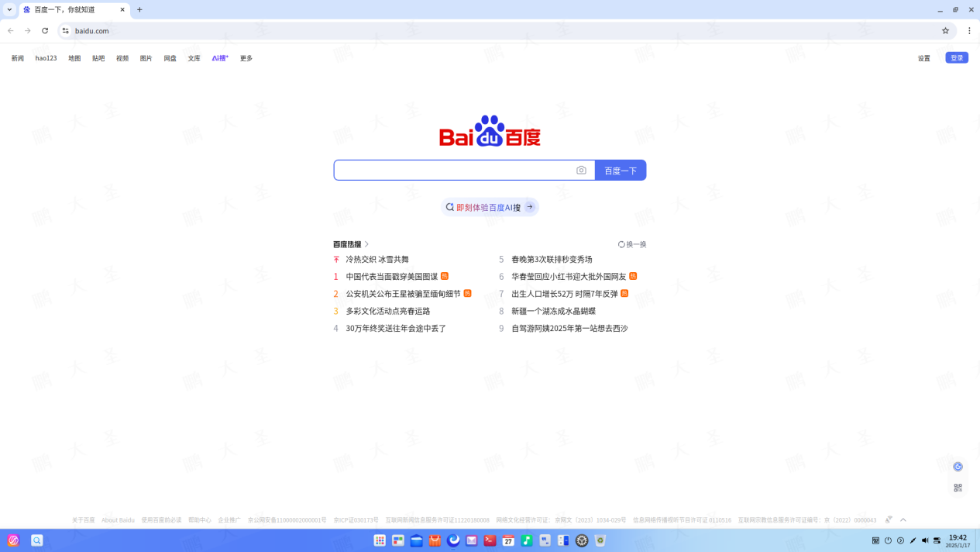Image resolution: width=980 pixels, height=552 pixels.
Task: Click the browser forward arrow
Action: click(x=28, y=31)
